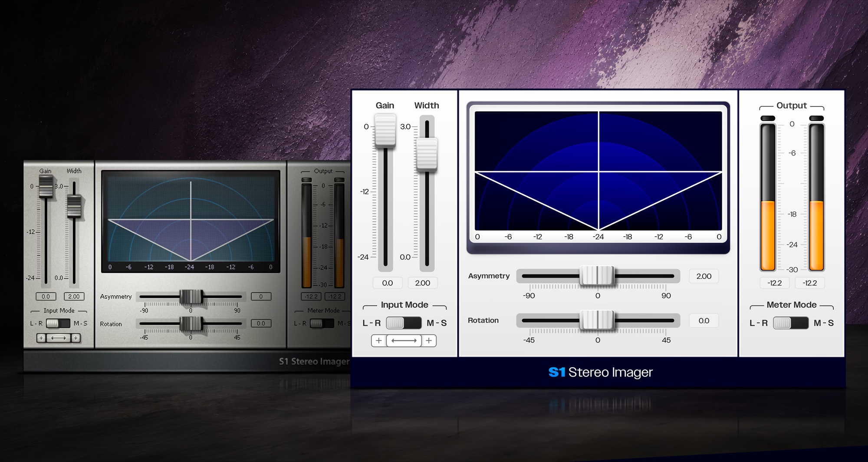Viewport: 868px width, 462px height.
Task: Click the Meter Mode heading in new S1
Action: 792,305
